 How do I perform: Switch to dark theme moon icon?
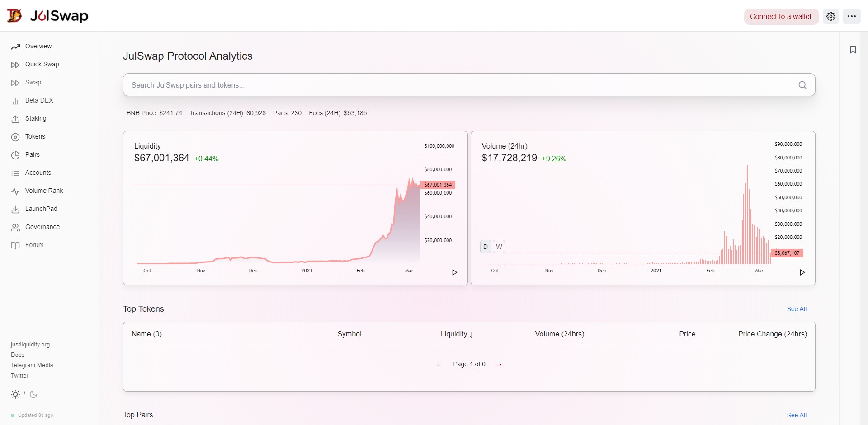click(33, 394)
